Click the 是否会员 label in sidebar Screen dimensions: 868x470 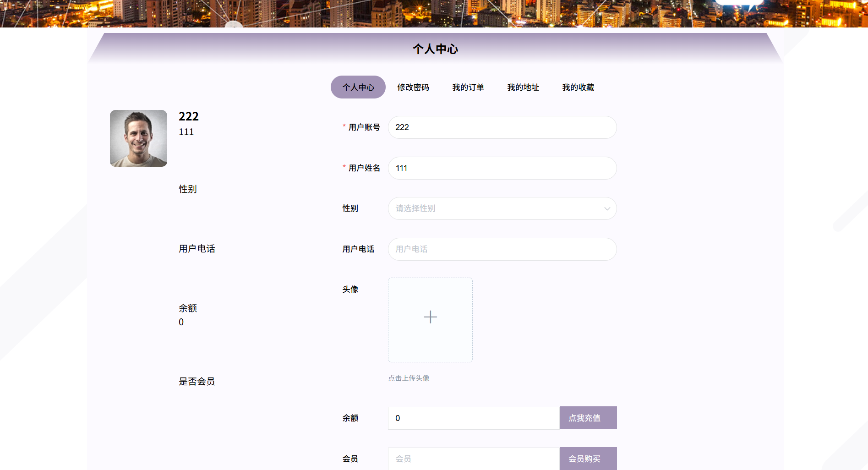coord(197,382)
